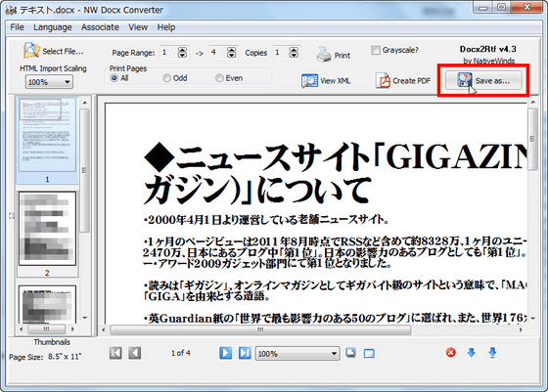Open the zoom 100% dropdown
This screenshot has height=392, width=548.
pos(297,354)
